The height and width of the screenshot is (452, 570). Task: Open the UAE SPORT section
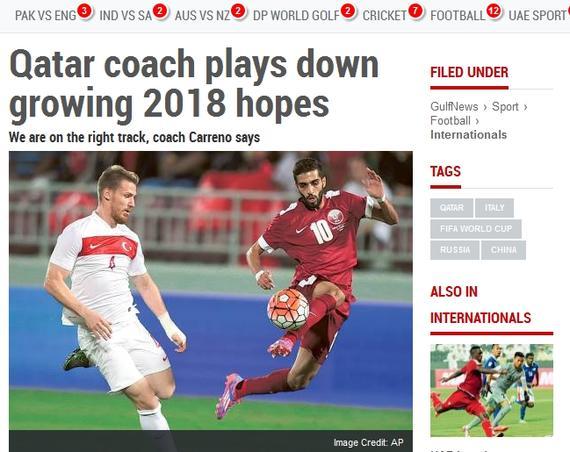538,15
